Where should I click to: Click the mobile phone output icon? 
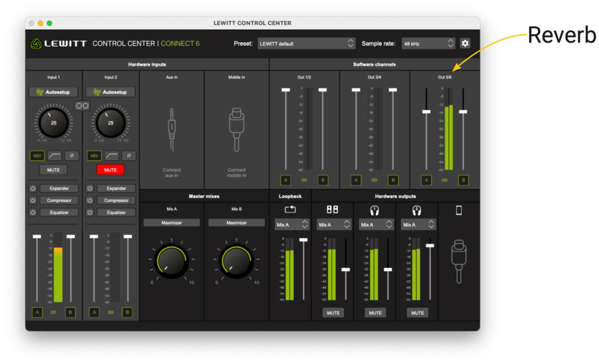459,210
